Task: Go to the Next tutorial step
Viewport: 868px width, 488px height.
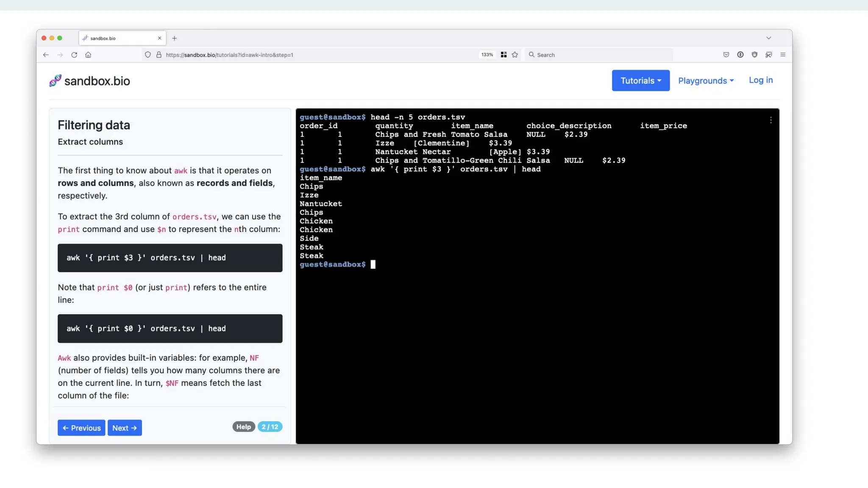Action: [125, 428]
